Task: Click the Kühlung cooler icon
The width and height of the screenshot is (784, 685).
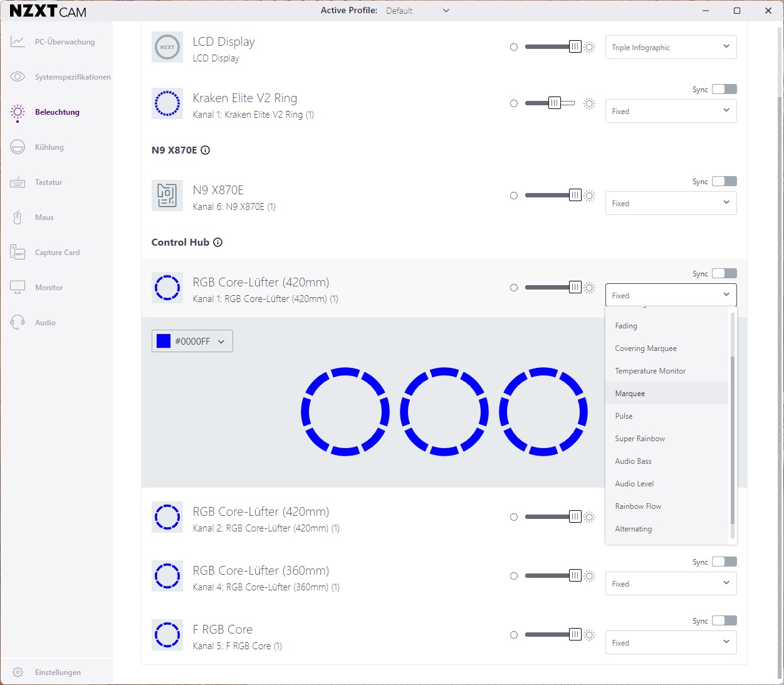Action: point(18,147)
